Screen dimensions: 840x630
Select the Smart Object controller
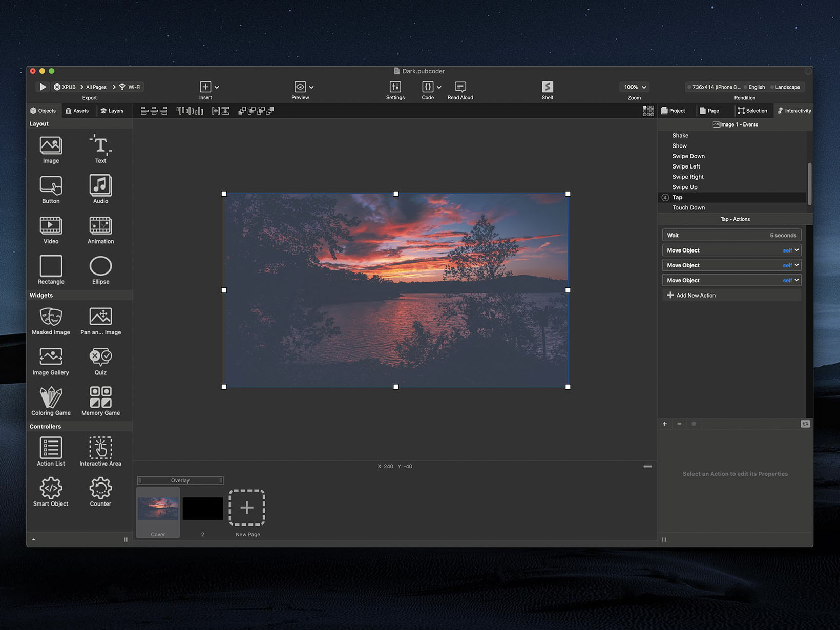pos(51,489)
